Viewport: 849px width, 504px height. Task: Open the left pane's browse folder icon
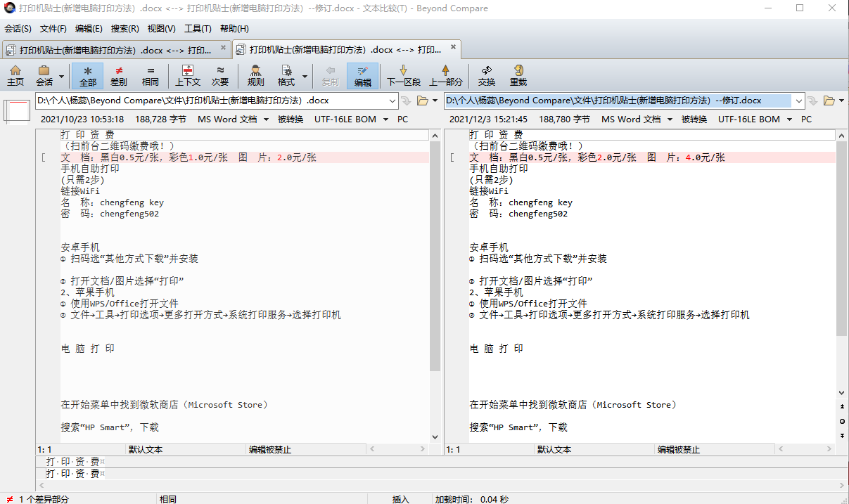click(x=423, y=101)
